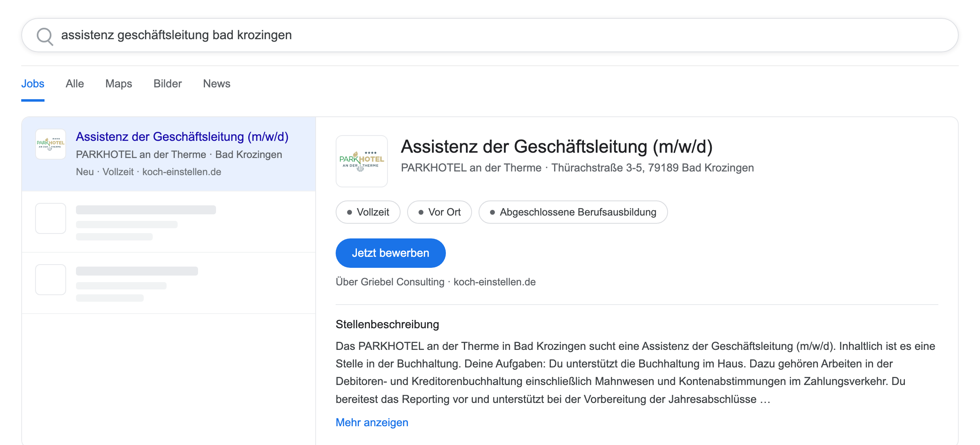Switch to the Jobs tab
This screenshot has width=980, height=445.
33,84
